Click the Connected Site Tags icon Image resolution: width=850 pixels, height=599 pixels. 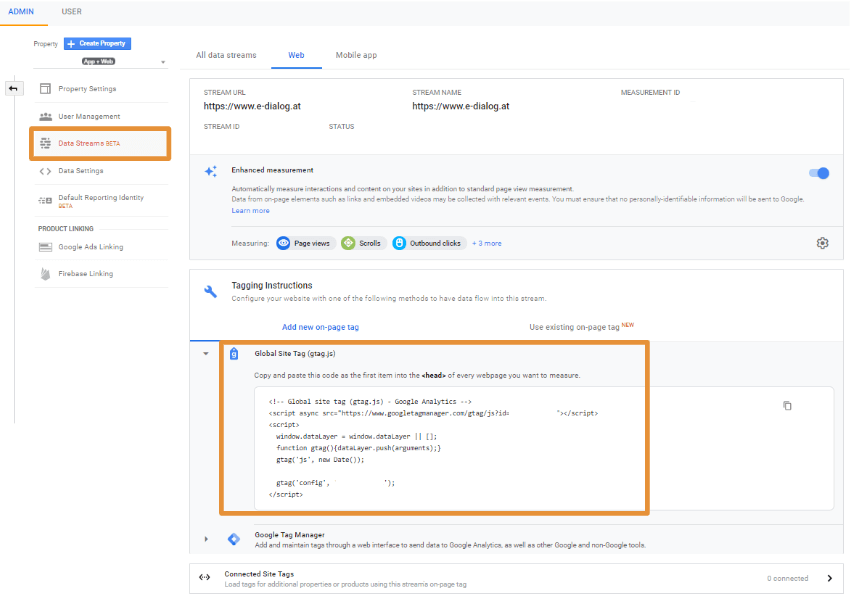[205, 578]
